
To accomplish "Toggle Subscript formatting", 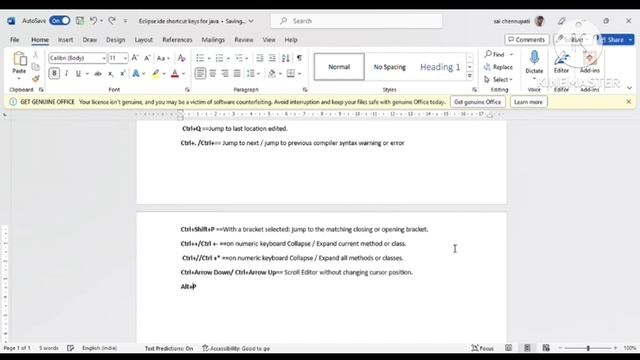I will 110,73.
